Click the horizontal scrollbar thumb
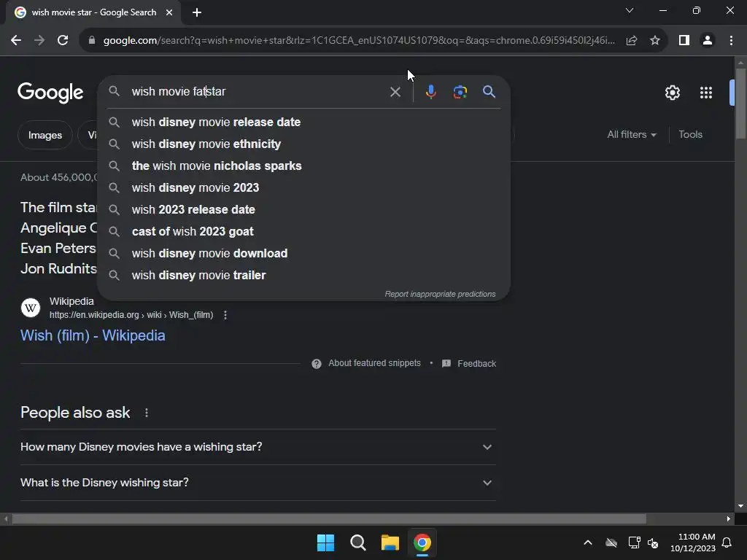Screen dimensions: 747x560 pos(329,518)
